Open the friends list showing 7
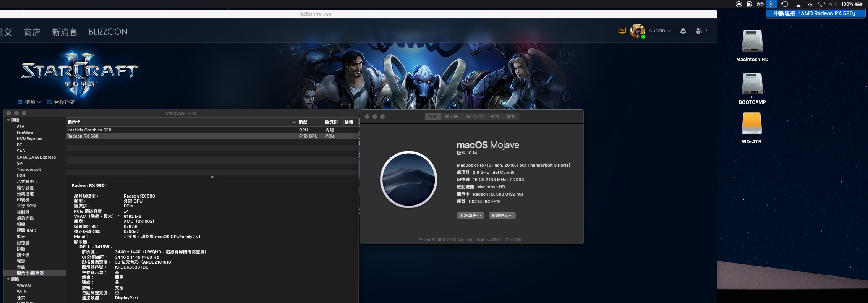This screenshot has width=868, height=303. point(701,31)
